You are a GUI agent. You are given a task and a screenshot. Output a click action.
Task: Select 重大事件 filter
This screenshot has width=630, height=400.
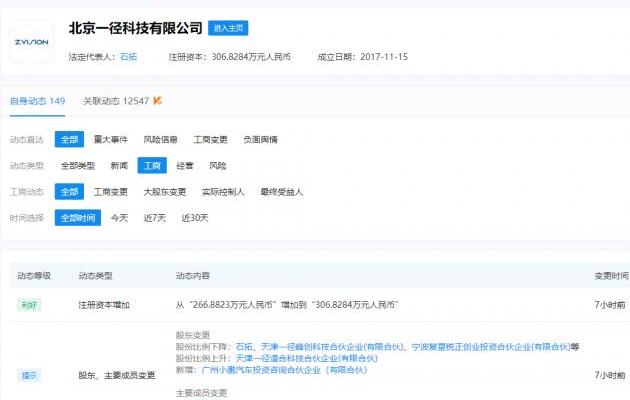[110, 139]
